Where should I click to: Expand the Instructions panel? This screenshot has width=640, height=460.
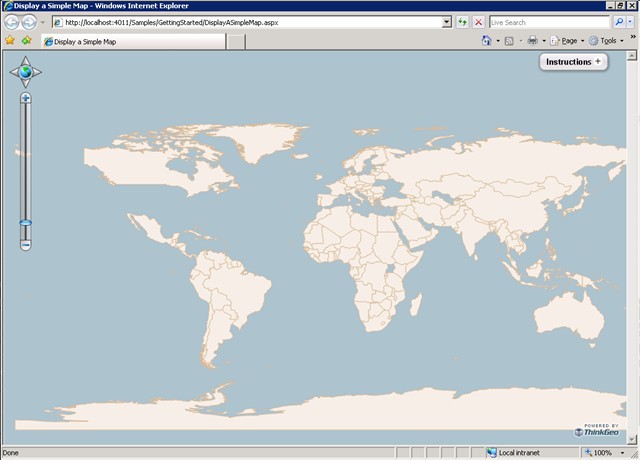click(x=573, y=62)
